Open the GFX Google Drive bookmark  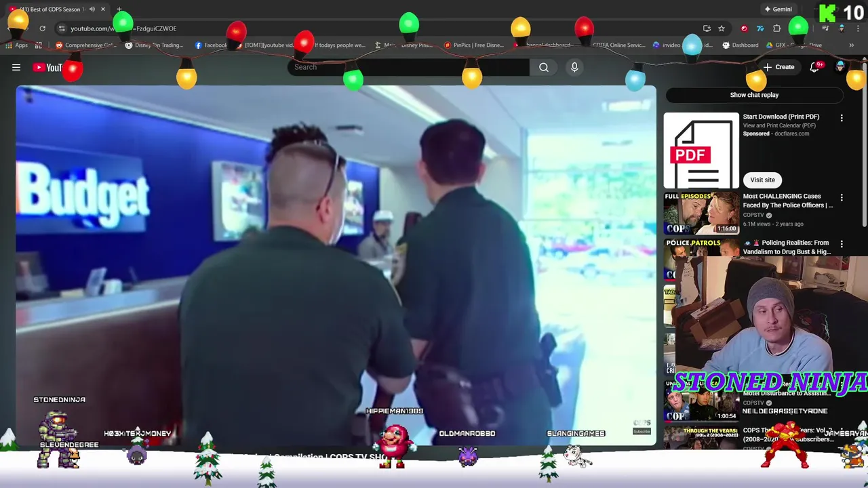coord(794,45)
